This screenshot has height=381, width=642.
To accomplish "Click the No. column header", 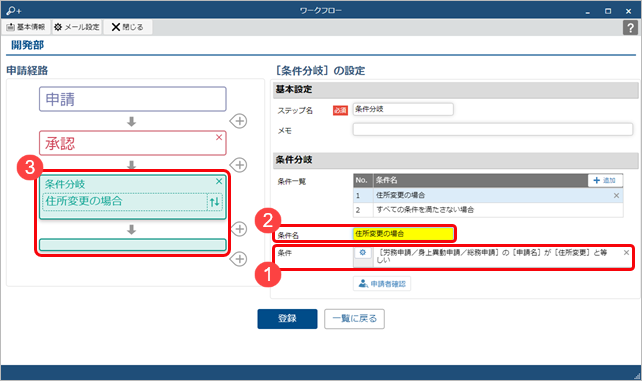I will (x=363, y=180).
